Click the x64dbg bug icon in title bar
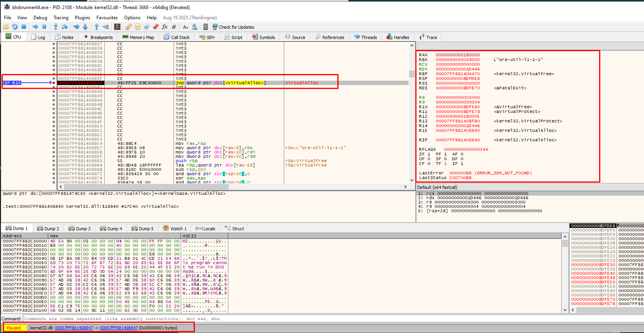This screenshot has width=644, height=333. coord(7,7)
